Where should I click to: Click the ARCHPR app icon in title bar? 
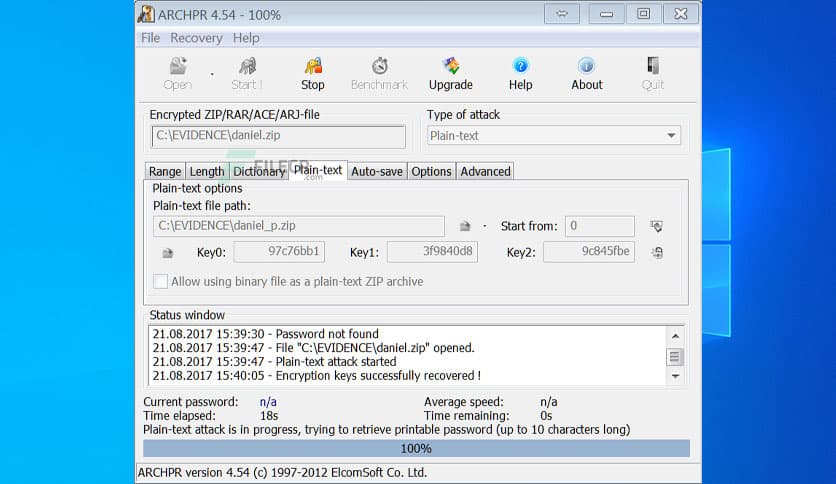pos(146,14)
